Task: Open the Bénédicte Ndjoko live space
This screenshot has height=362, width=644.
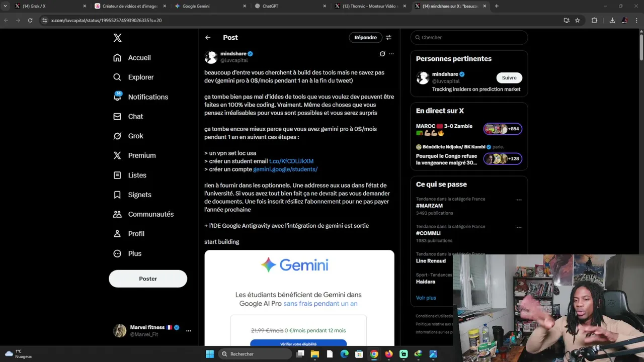Action: pos(469,156)
